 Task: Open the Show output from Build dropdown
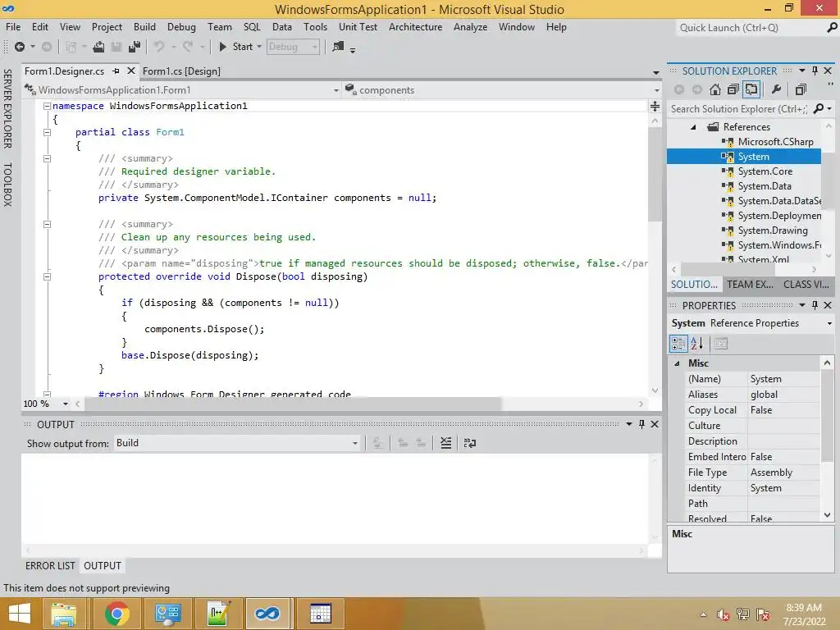click(354, 443)
